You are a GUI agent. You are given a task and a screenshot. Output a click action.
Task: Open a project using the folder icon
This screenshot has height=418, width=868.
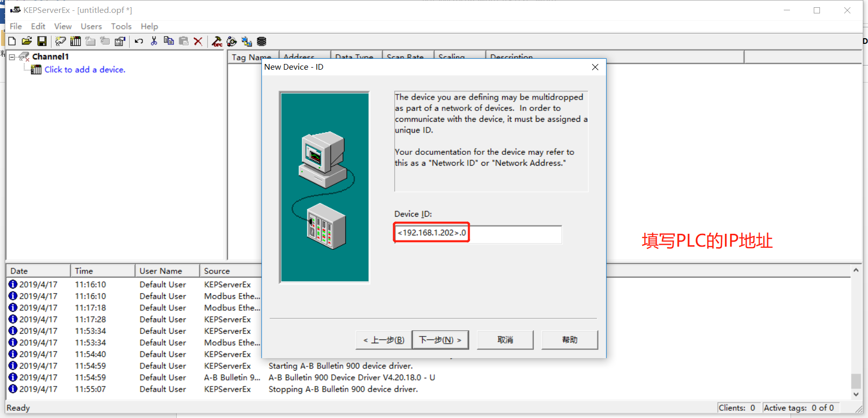[27, 41]
